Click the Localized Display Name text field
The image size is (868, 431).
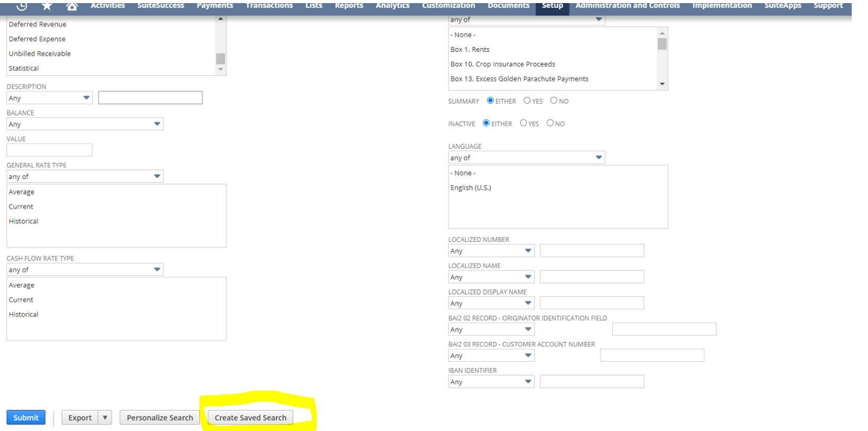592,303
